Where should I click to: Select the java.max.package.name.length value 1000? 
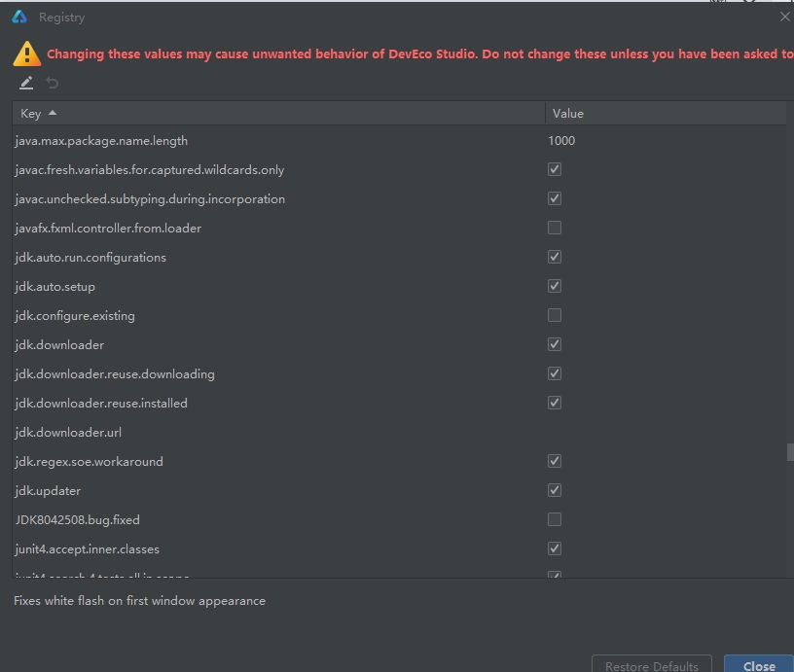(562, 141)
